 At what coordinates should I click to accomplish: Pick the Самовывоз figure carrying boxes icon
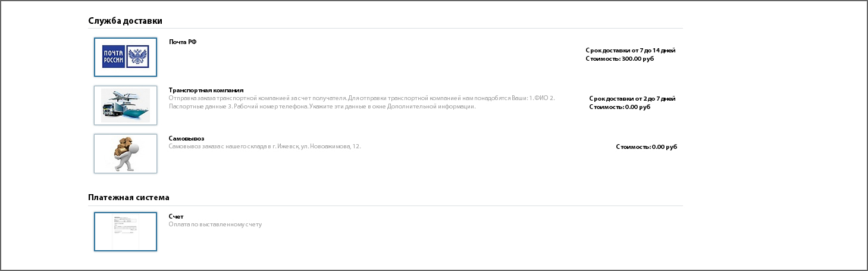[x=125, y=154]
